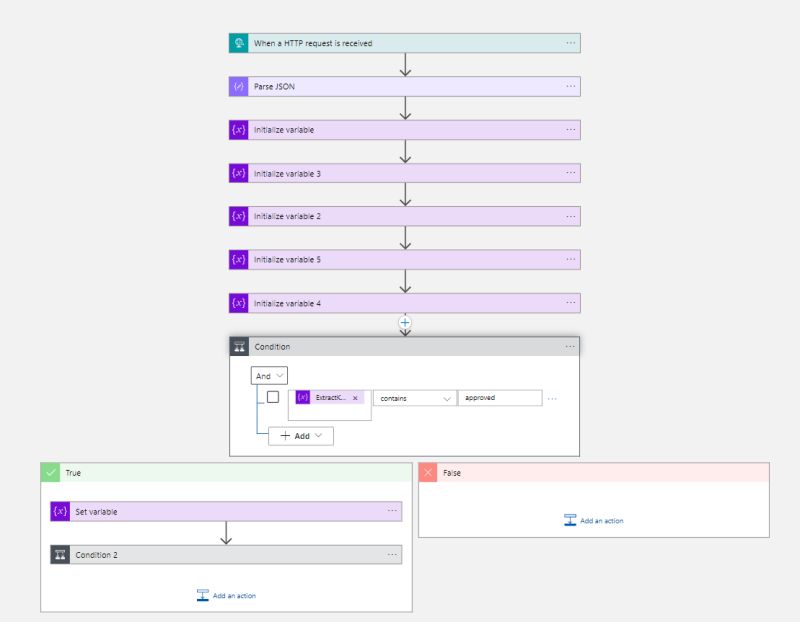
Task: Expand the When a HTTP request is received step
Action: coord(405,43)
